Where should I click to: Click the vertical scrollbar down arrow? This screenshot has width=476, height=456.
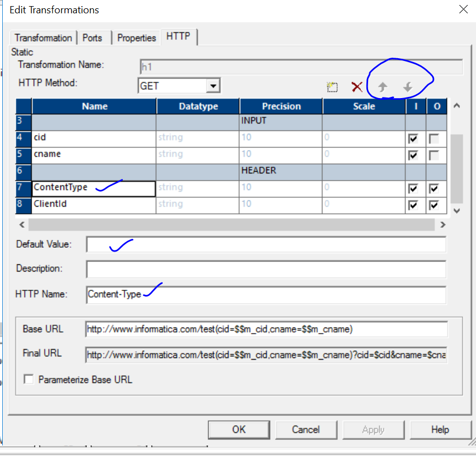(x=457, y=211)
